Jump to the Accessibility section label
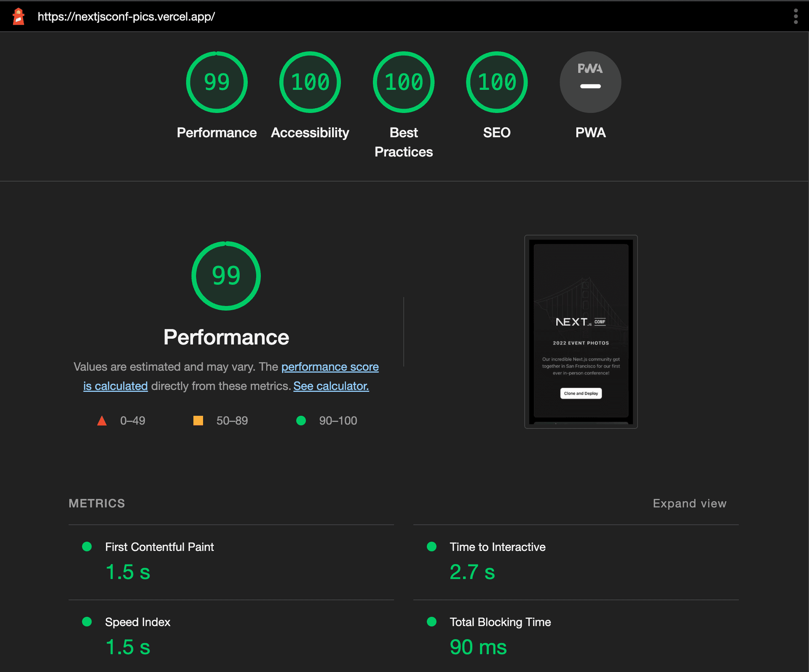809x672 pixels. (x=310, y=133)
